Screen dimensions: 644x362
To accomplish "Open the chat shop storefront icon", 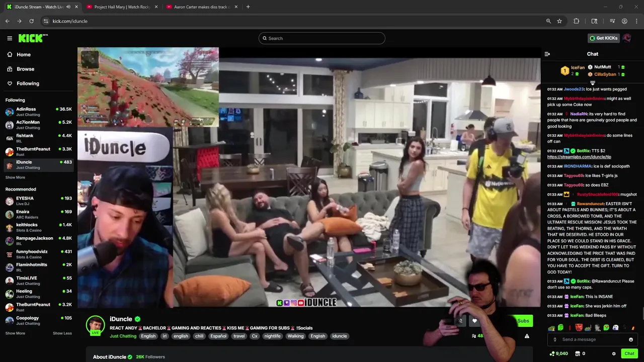I will point(578,353).
